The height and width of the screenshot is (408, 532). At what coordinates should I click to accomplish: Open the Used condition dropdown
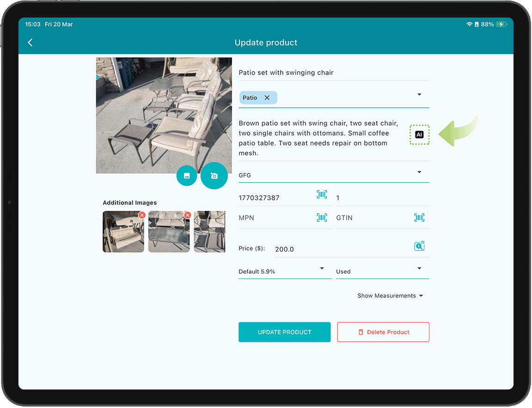[419, 269]
